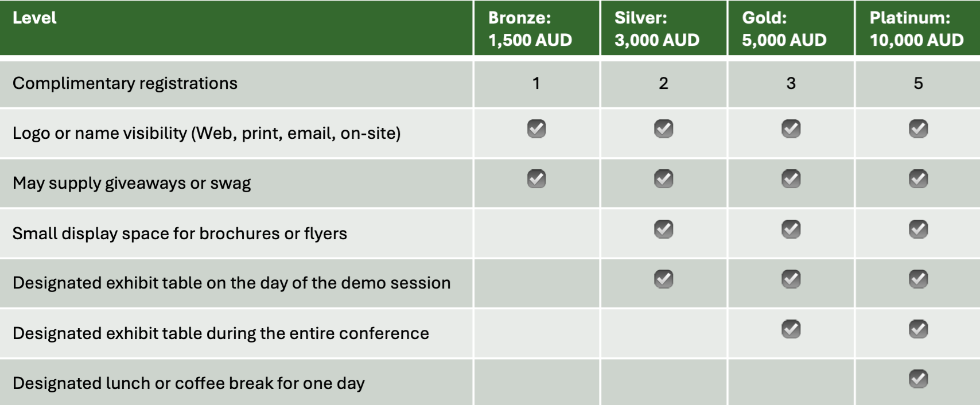Select the Gold: 5,000 AUD column header
Image resolution: width=980 pixels, height=405 pixels.
784,29
